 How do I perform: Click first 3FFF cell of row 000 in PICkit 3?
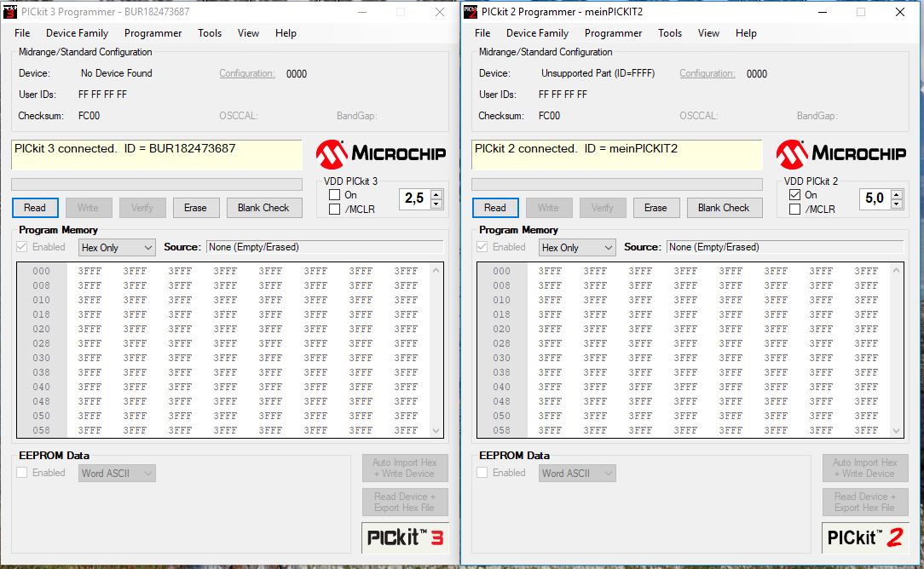[90, 271]
